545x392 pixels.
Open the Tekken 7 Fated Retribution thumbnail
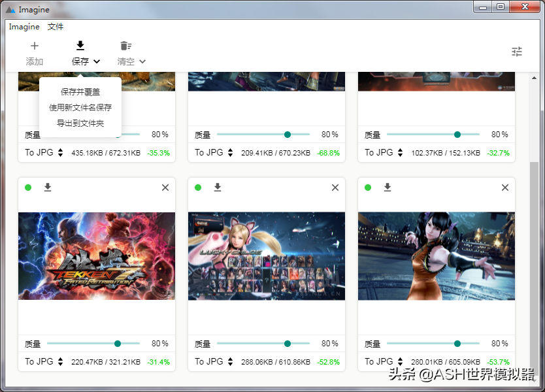point(97,256)
